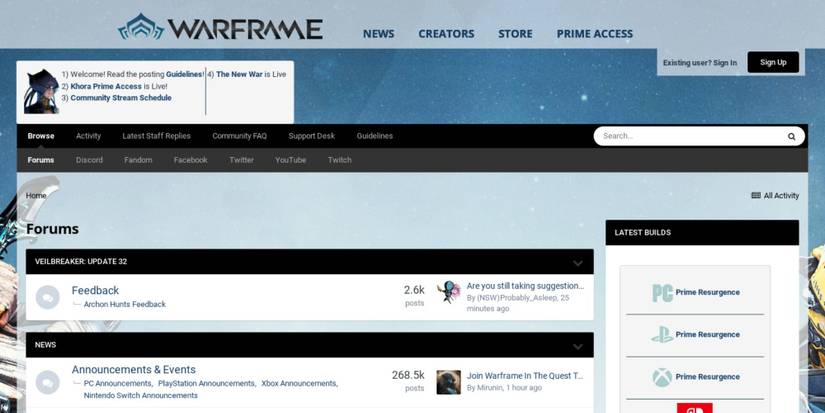Image resolution: width=825 pixels, height=413 pixels.
Task: Click the Feedback forum speech bubble icon
Action: 47,298
